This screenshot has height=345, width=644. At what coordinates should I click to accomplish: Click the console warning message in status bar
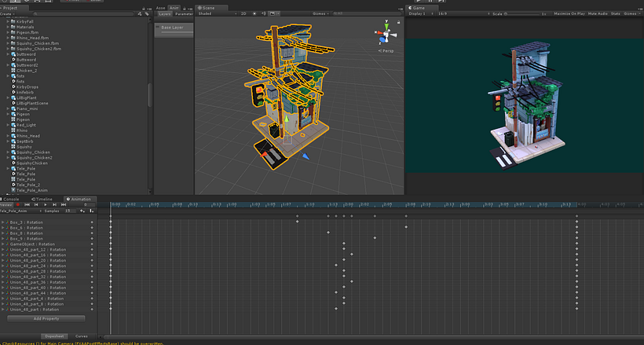82,343
